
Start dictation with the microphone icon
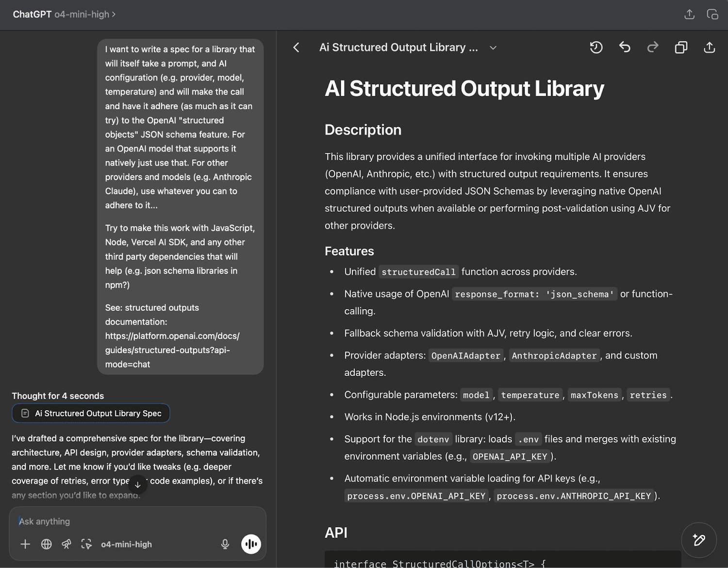pyautogui.click(x=225, y=544)
